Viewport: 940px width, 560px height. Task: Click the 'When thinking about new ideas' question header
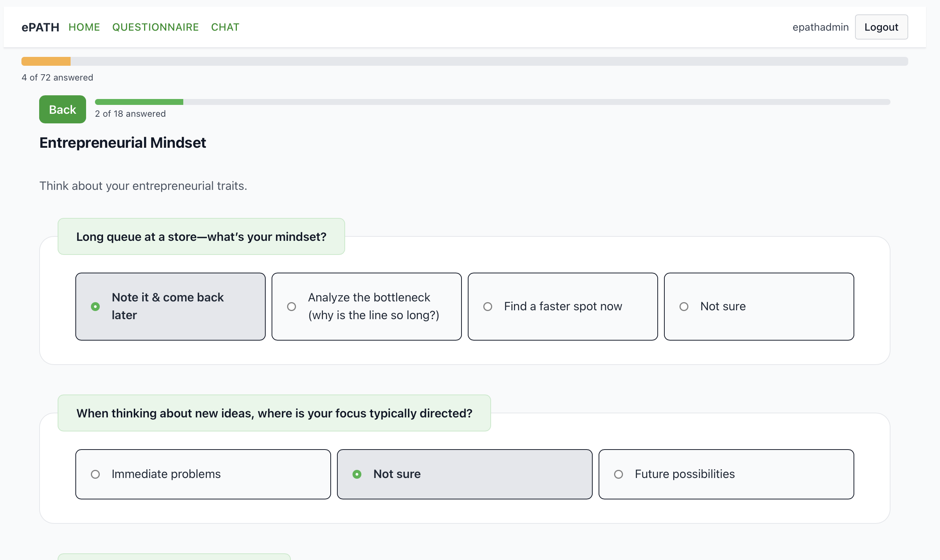pyautogui.click(x=274, y=413)
